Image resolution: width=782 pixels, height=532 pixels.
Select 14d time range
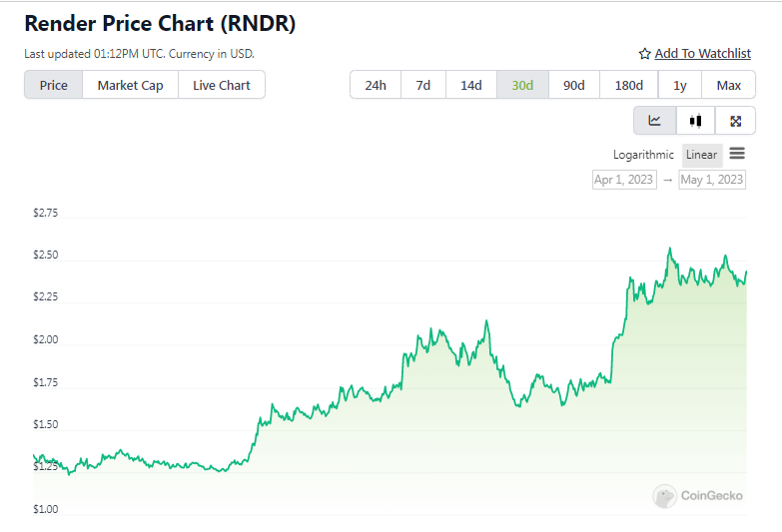coord(471,85)
